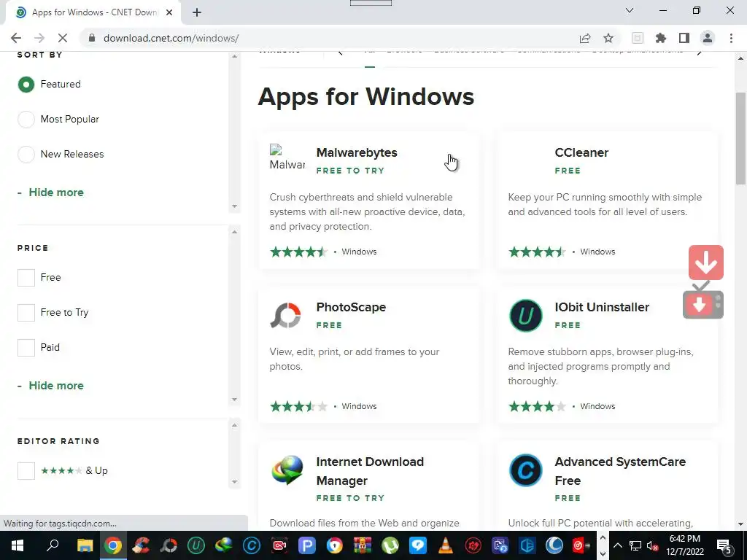Image resolution: width=747 pixels, height=560 pixels.
Task: Click the share page icon in address bar
Action: coord(585,38)
